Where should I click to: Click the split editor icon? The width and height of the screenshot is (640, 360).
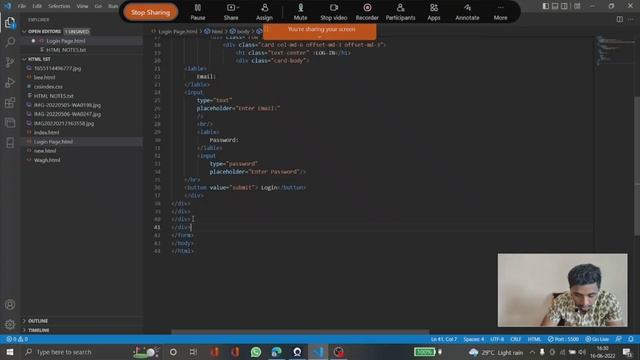620,19
